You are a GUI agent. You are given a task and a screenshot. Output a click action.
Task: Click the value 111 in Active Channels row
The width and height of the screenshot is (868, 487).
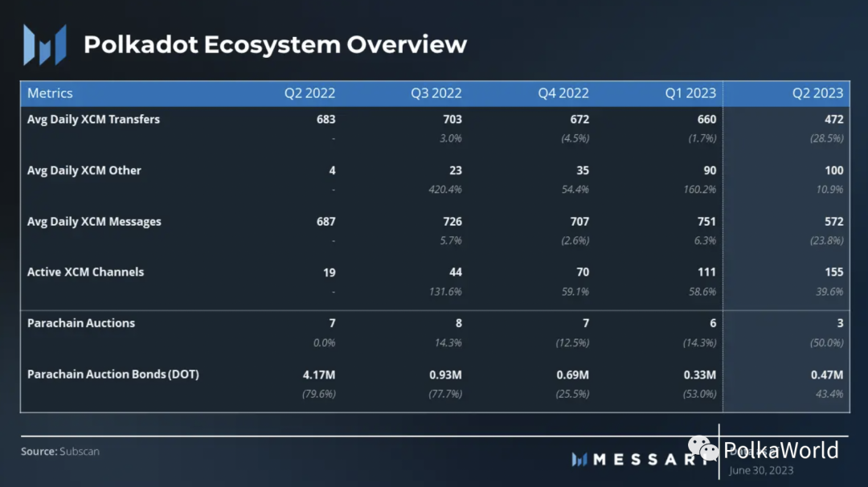point(706,272)
